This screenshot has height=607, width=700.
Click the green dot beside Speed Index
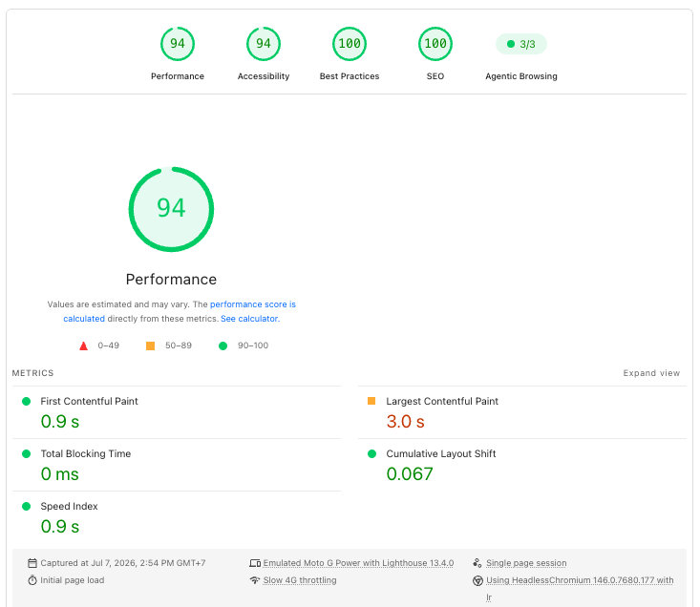coord(27,506)
